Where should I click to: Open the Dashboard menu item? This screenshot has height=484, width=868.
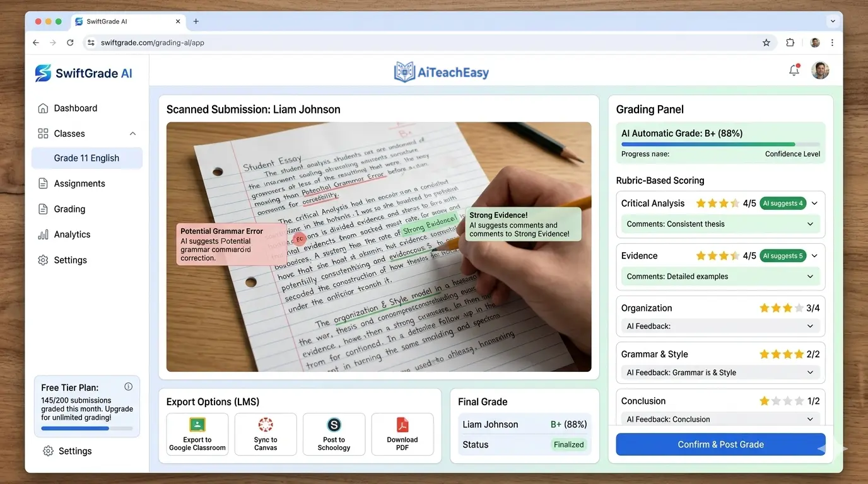coord(76,108)
